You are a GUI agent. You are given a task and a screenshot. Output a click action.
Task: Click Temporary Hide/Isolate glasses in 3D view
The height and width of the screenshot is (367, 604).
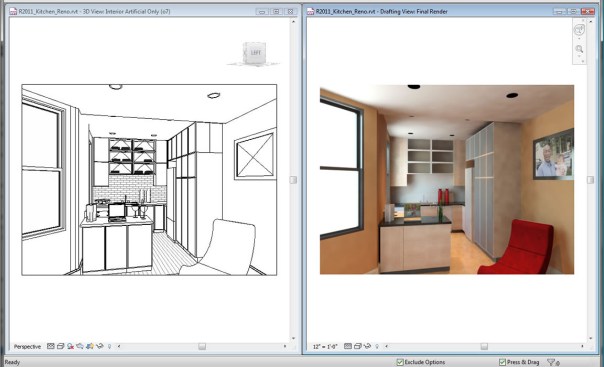(x=100, y=346)
